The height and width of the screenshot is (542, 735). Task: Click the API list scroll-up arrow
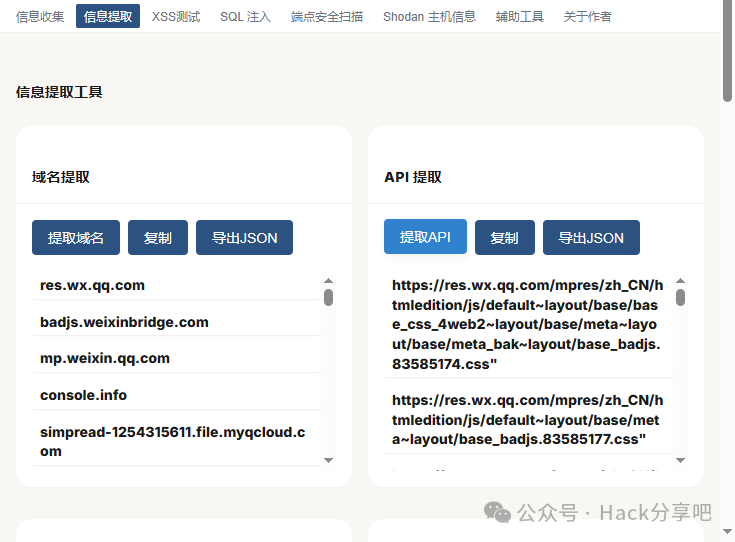(x=681, y=280)
